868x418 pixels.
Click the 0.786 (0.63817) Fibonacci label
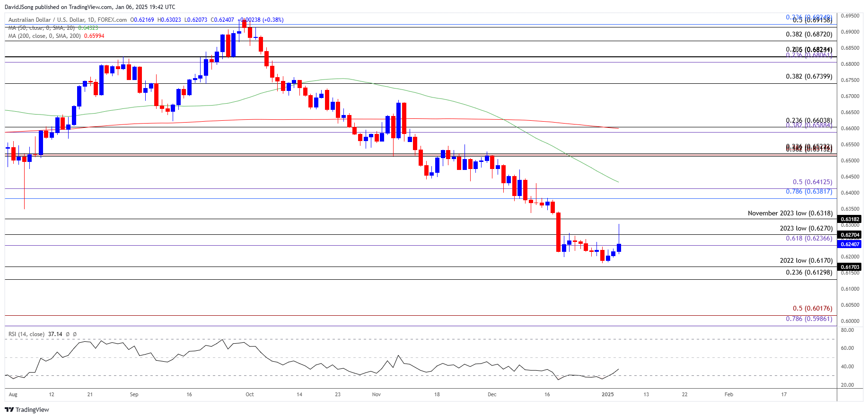pos(809,191)
